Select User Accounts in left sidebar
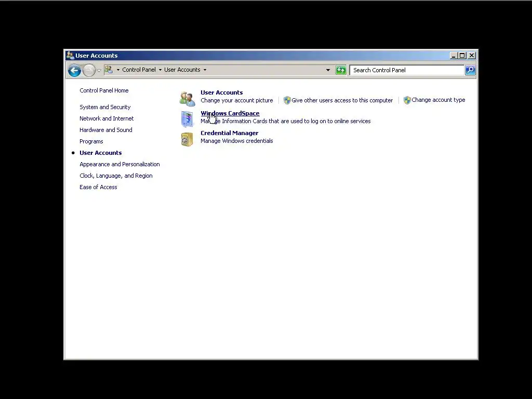The image size is (532, 399). pyautogui.click(x=100, y=153)
